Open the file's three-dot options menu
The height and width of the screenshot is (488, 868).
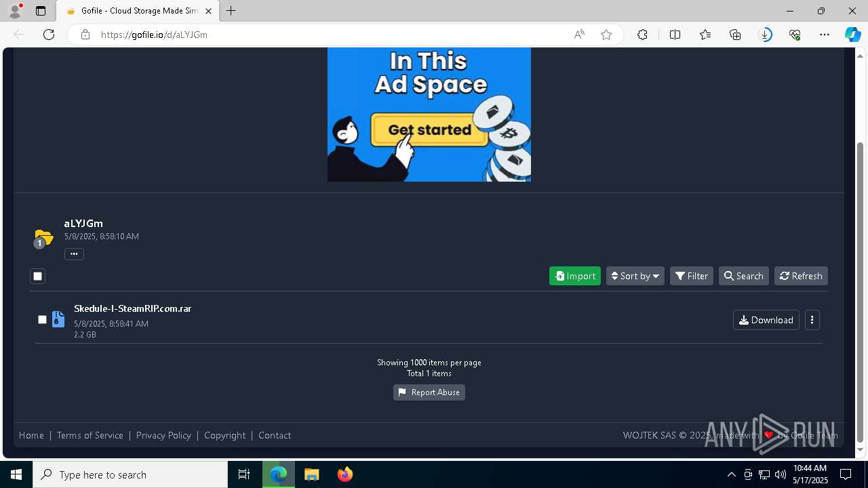pos(812,320)
